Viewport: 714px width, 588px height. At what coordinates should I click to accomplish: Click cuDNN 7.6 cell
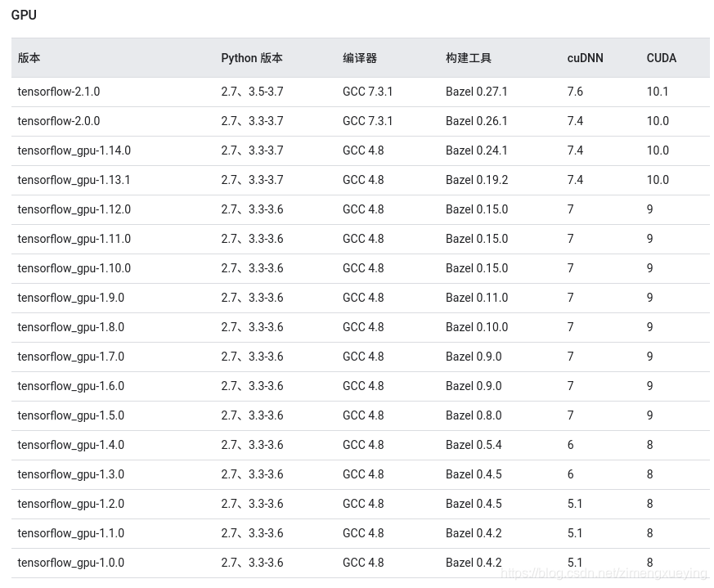point(575,92)
